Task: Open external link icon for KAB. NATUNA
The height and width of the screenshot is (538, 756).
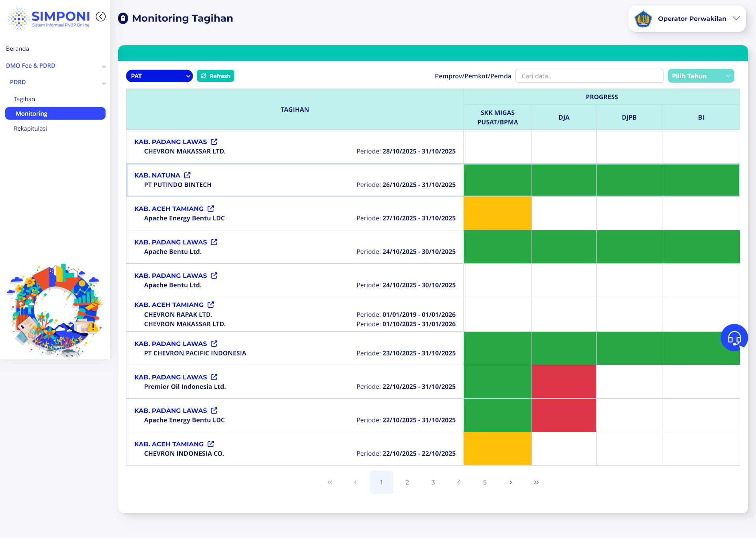Action: tap(187, 175)
